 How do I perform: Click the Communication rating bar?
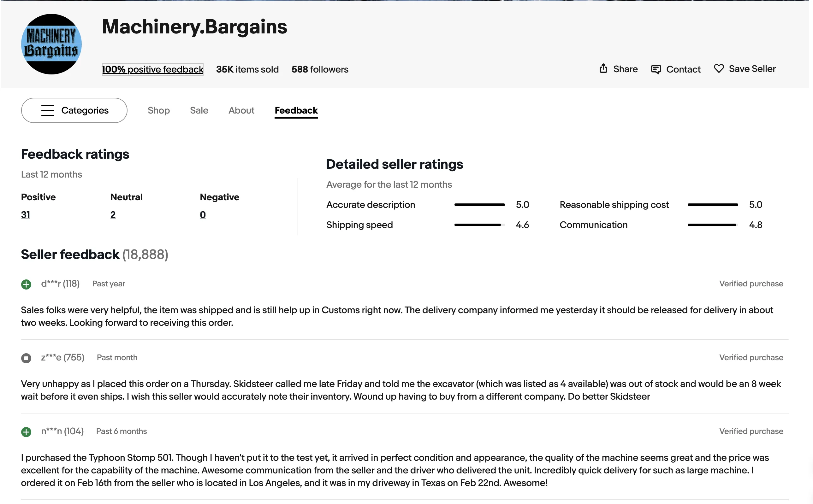click(712, 225)
